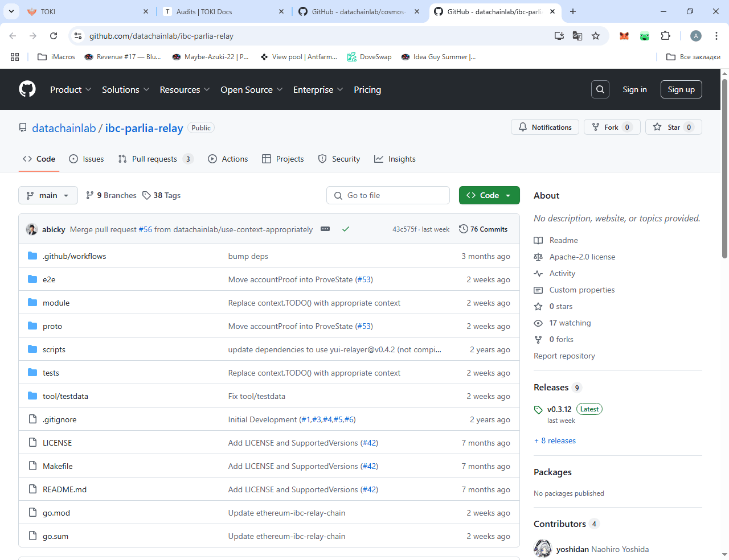The height and width of the screenshot is (560, 729).
Task: Expand commit message ellipsis button
Action: [325, 229]
